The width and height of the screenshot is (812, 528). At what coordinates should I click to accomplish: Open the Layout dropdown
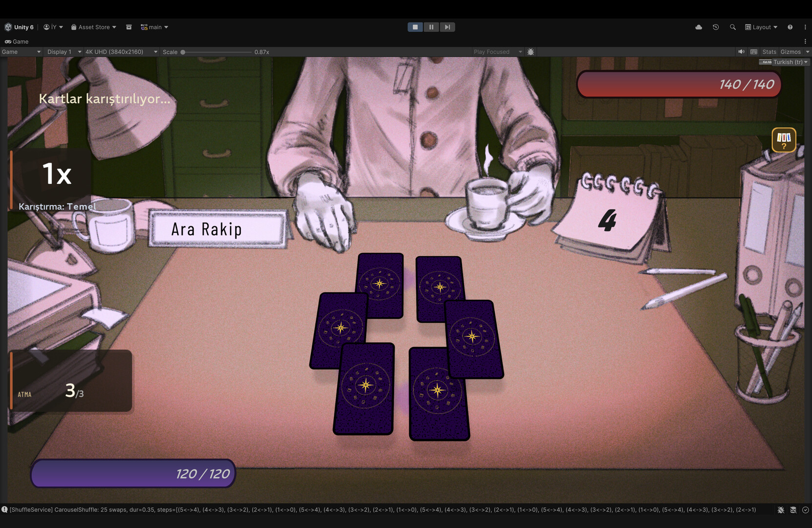[x=761, y=27]
